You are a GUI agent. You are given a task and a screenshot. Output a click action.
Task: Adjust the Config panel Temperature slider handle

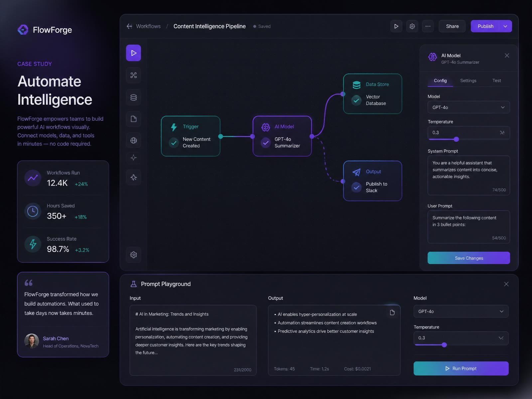coord(456,139)
